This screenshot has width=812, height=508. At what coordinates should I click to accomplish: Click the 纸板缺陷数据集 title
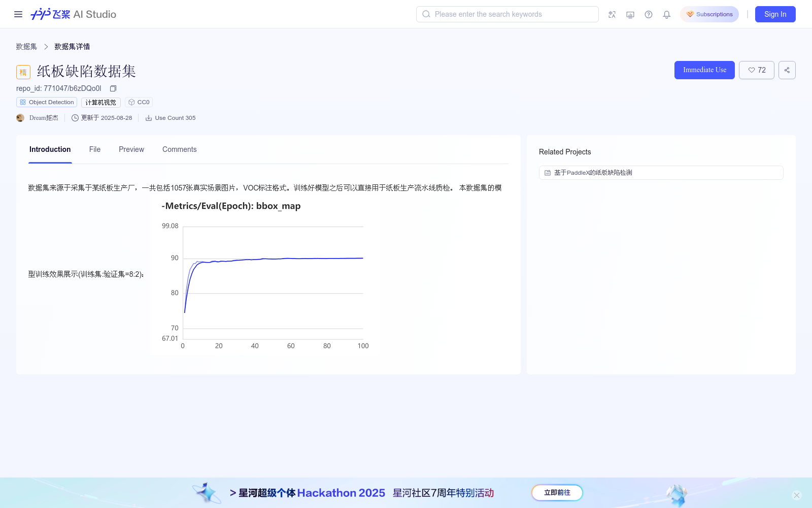(86, 71)
